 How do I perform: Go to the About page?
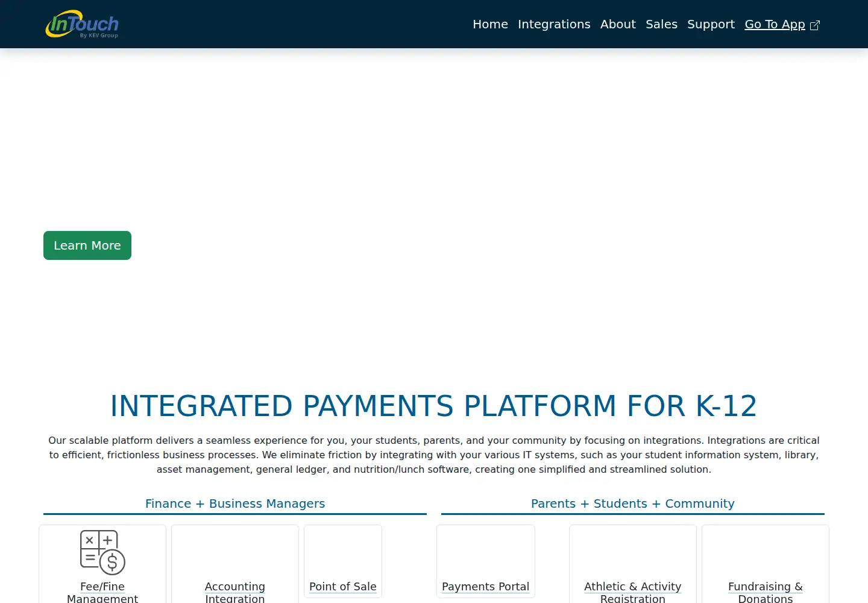(x=618, y=24)
